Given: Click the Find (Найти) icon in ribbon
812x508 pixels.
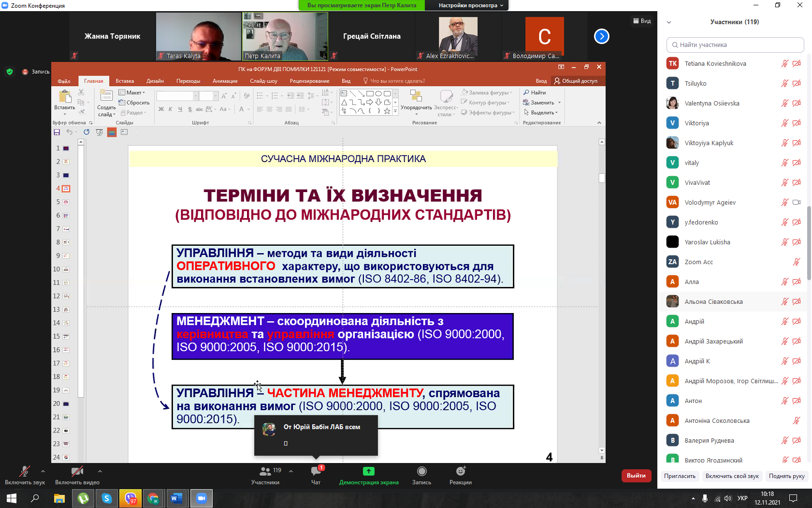Looking at the screenshot, I should point(526,92).
